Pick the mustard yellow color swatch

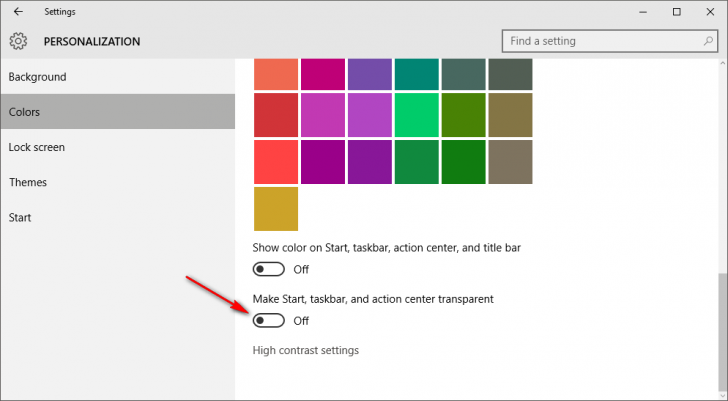tap(276, 209)
